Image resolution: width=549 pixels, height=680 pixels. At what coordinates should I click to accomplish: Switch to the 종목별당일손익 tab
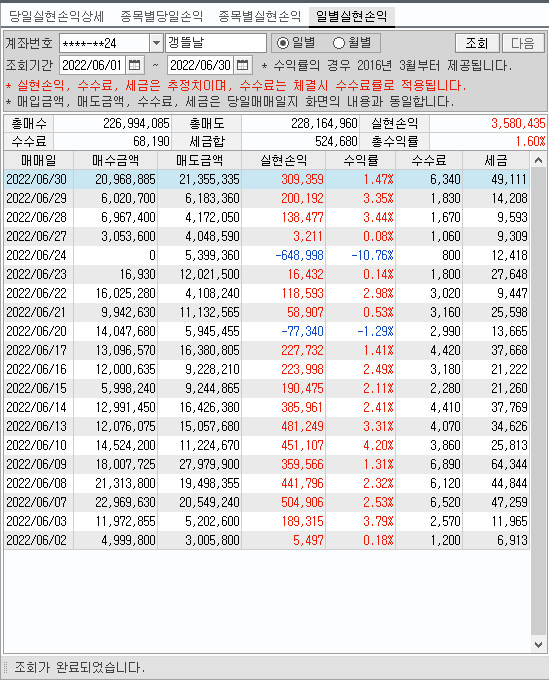tap(162, 16)
